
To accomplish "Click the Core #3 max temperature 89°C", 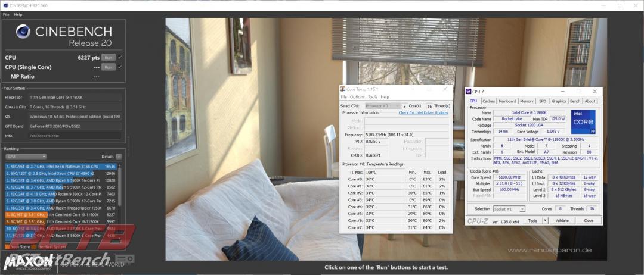I will click(427, 200).
